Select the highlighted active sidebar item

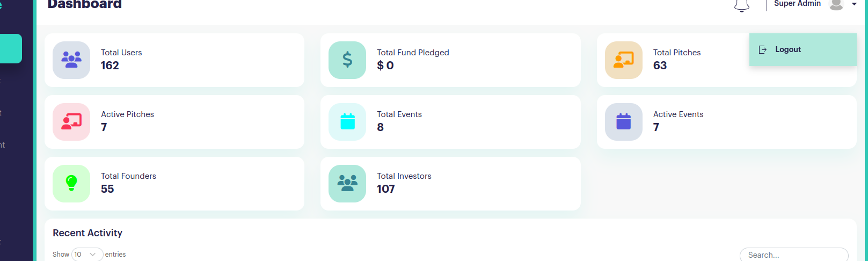pos(11,48)
